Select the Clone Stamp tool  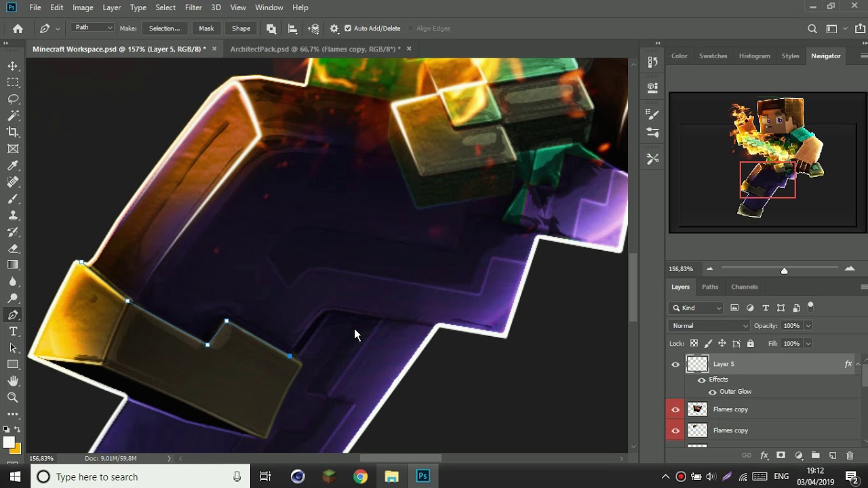coord(13,215)
